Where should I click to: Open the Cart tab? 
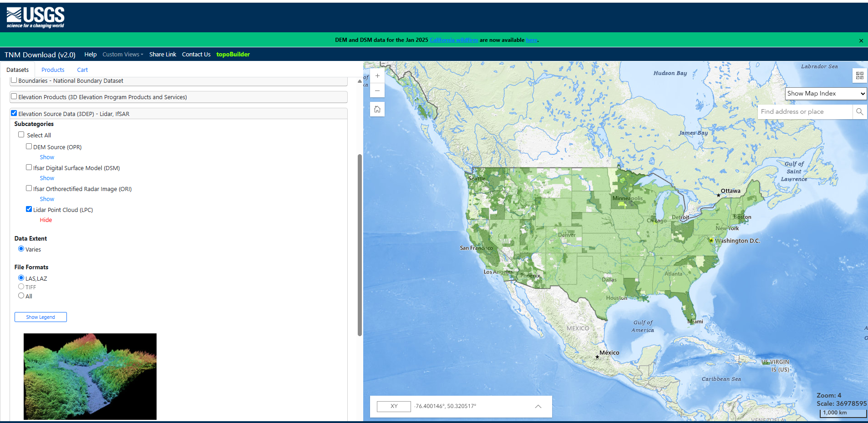(82, 70)
